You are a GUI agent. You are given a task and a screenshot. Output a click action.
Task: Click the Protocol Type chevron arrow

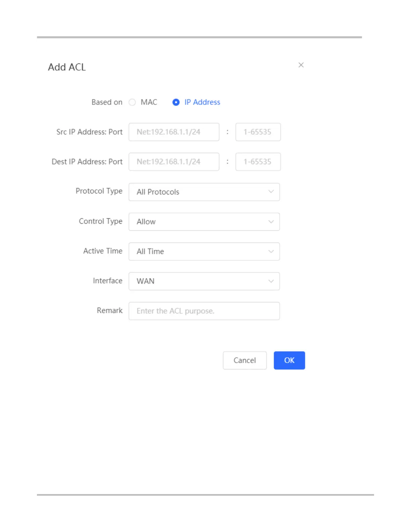[x=271, y=192]
